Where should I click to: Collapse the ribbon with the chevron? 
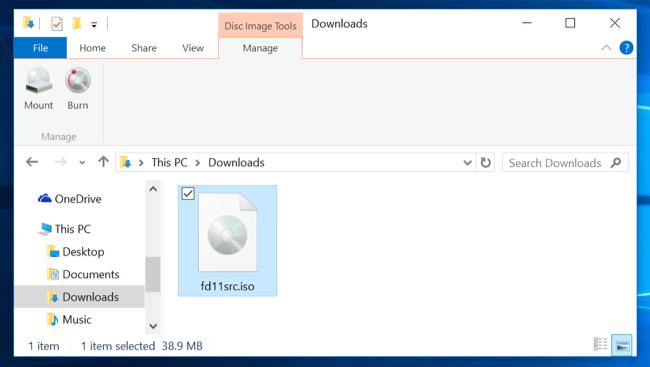coord(606,48)
